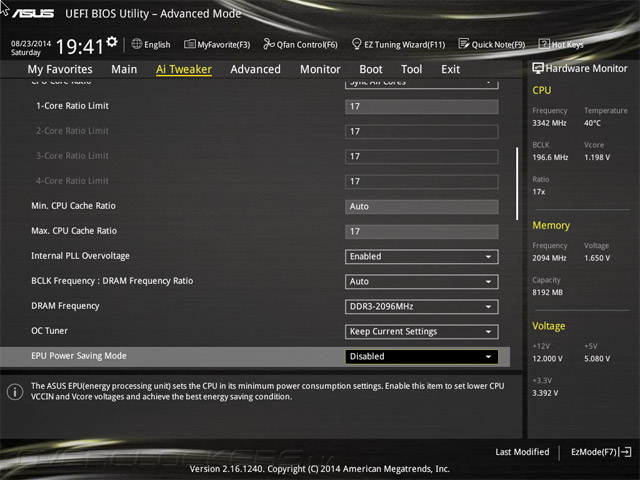Viewport: 640px width, 480px height.
Task: Click the Min. CPU Cache Ratio field
Action: pos(422,207)
